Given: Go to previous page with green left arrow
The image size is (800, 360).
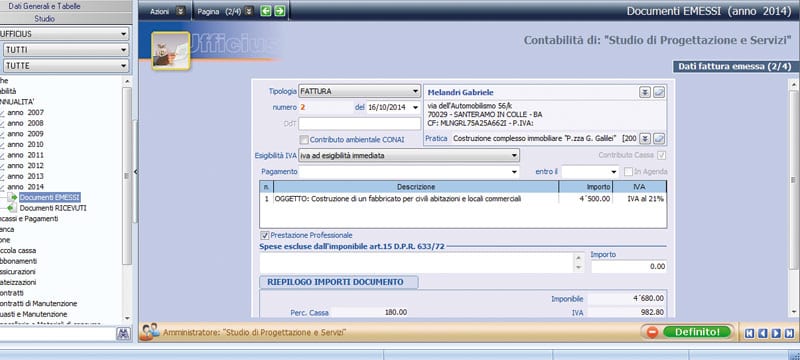Looking at the screenshot, I should point(265,11).
